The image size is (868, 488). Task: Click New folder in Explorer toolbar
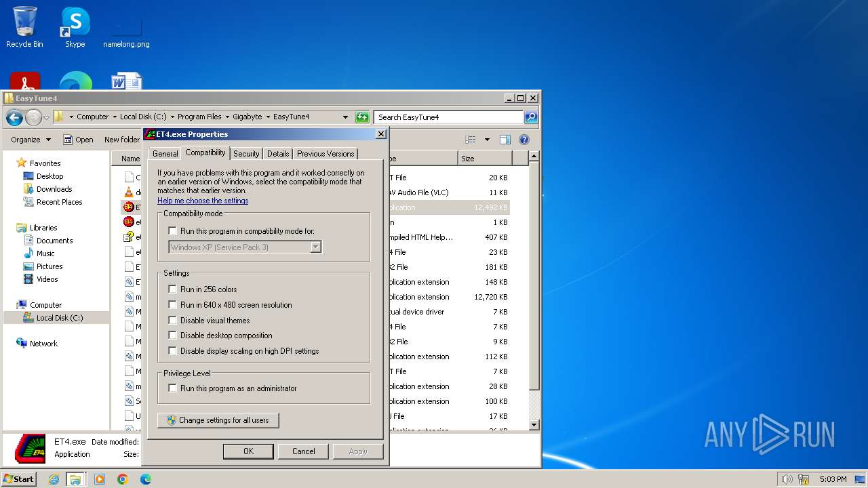(x=122, y=140)
